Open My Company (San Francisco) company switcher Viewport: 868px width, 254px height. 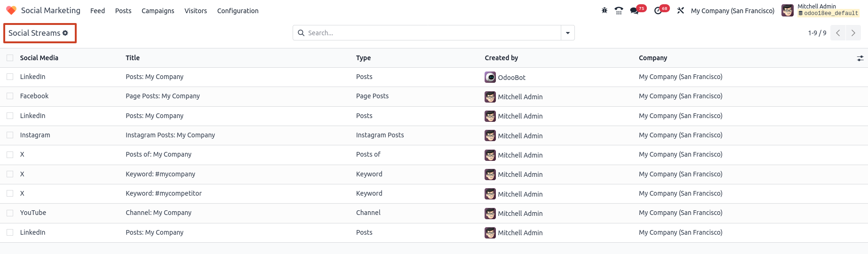733,11
